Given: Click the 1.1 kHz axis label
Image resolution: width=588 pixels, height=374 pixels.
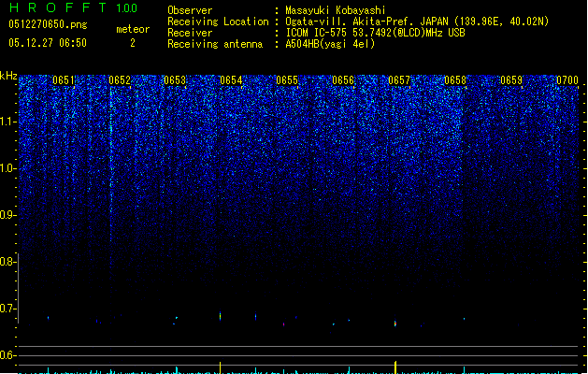Looking at the screenshot, I should pos(8,122).
